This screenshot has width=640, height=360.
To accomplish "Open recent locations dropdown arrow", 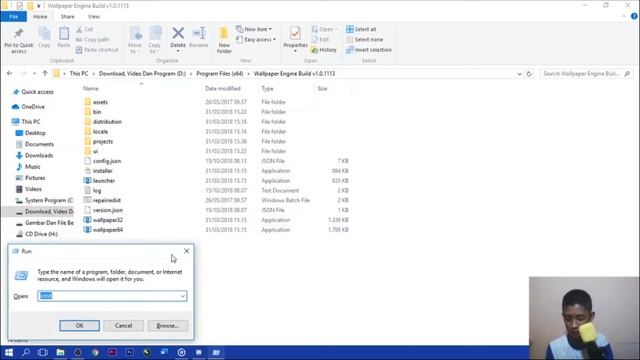I will click(x=34, y=74).
